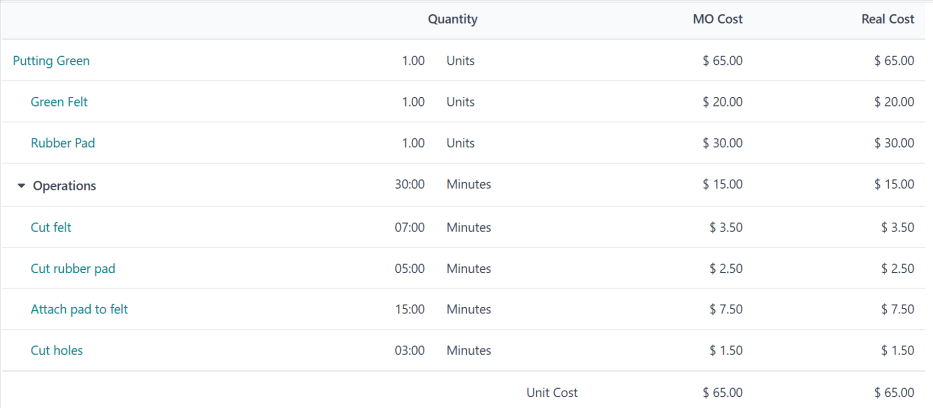This screenshot has height=408, width=933.
Task: Click Green Felt MO Cost $ 20.00
Action: point(722,102)
